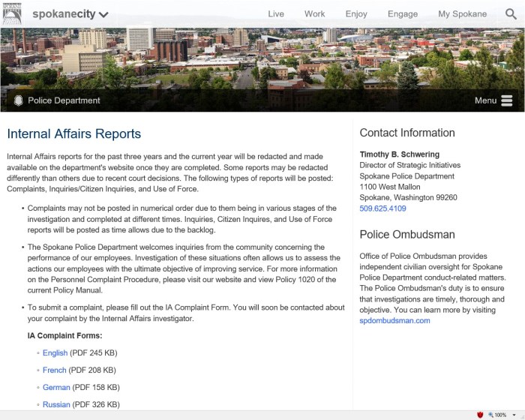Click the Director of Strategic Initiatives line
This screenshot has width=525, height=420.
(x=409, y=165)
